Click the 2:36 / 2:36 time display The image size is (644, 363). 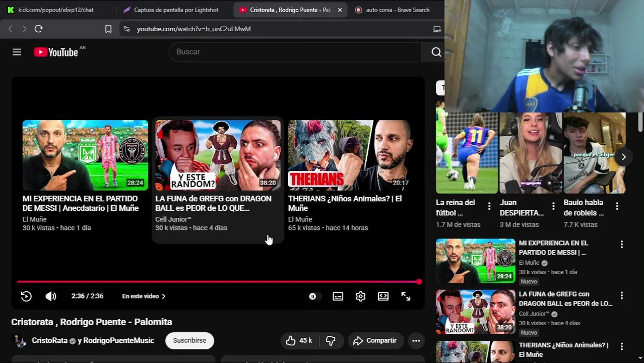(87, 296)
